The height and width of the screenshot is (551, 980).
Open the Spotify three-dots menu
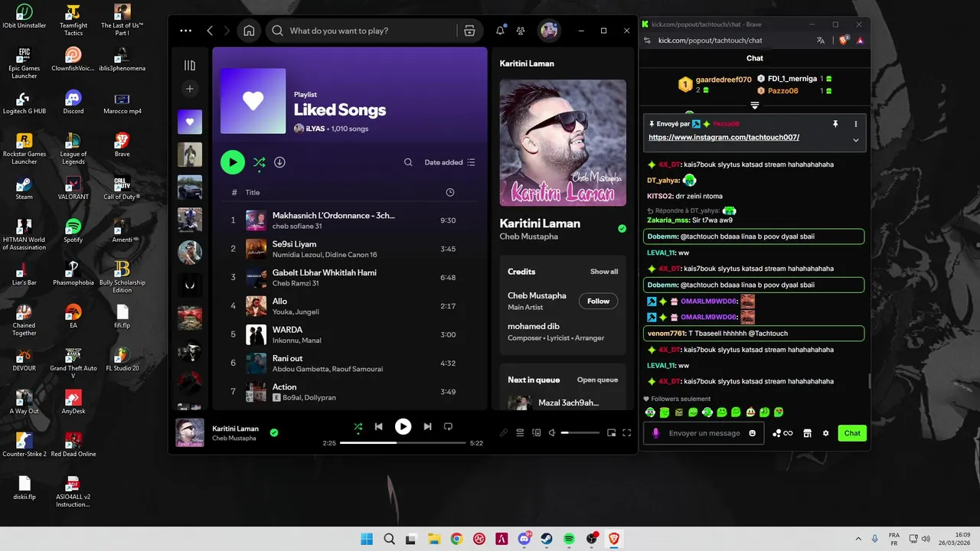(x=185, y=31)
